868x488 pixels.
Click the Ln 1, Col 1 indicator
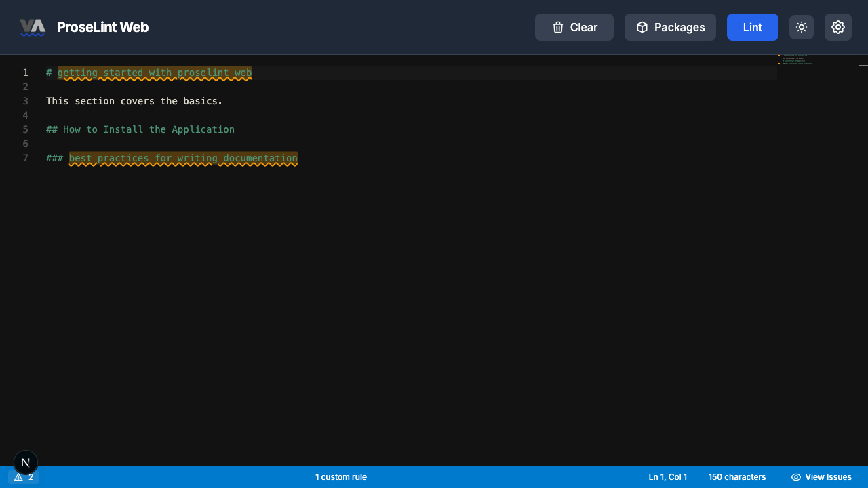[667, 477]
